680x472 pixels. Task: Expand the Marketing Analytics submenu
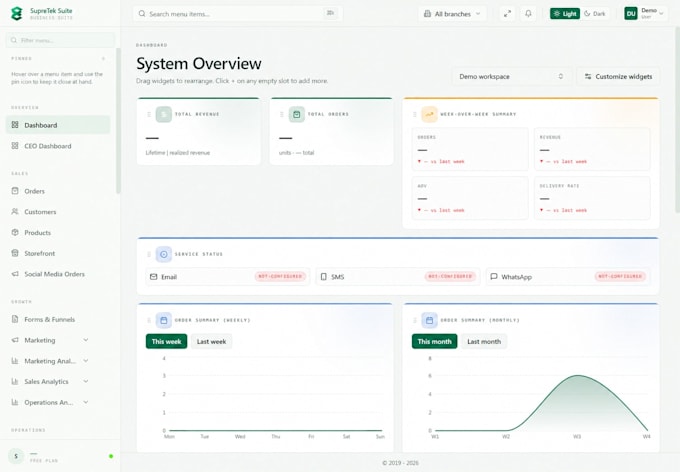tap(86, 361)
